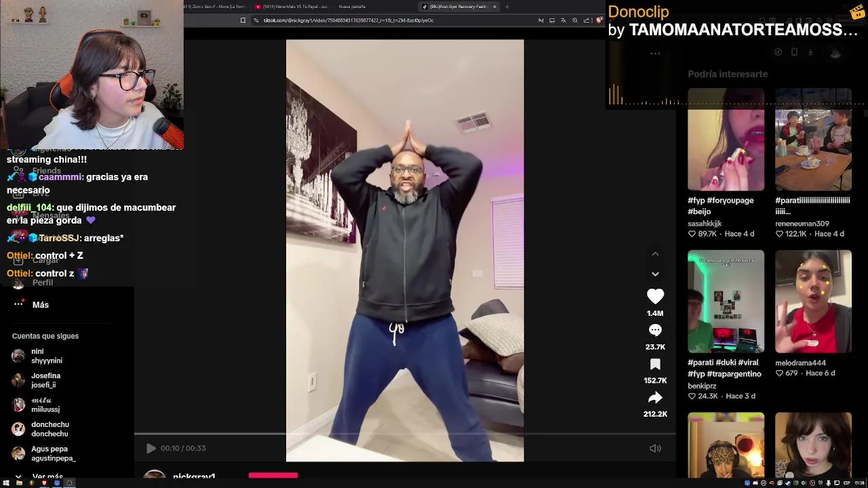Click ESP language indicator in system tray
This screenshot has width=868, height=488.
point(846,483)
